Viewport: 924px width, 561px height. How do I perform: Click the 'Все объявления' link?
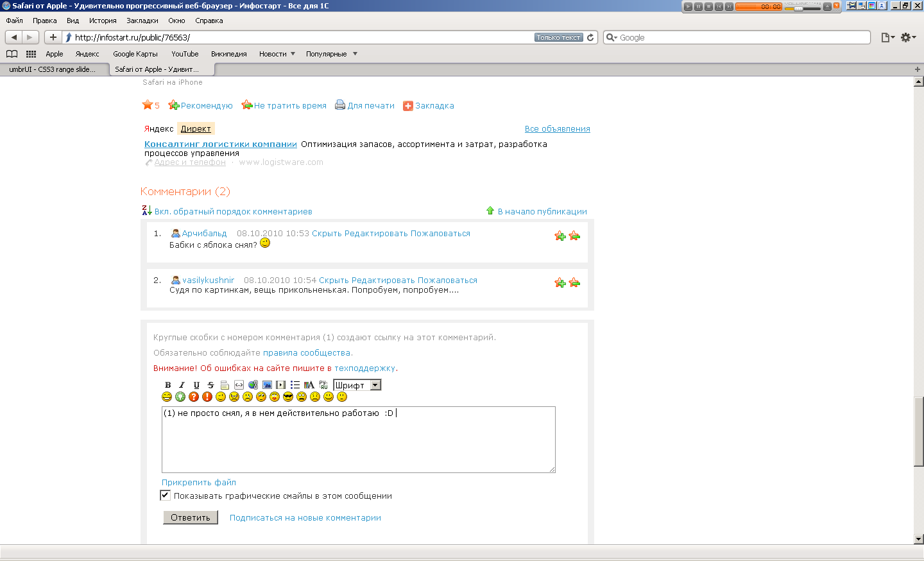pyautogui.click(x=558, y=129)
